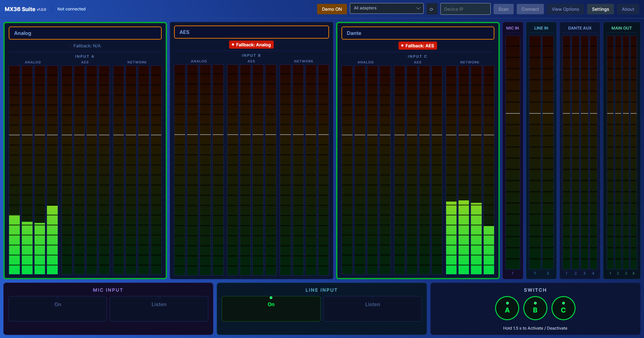This screenshot has height=338, width=644.
Task: Toggle Mic Input Listen button
Action: 159,309
